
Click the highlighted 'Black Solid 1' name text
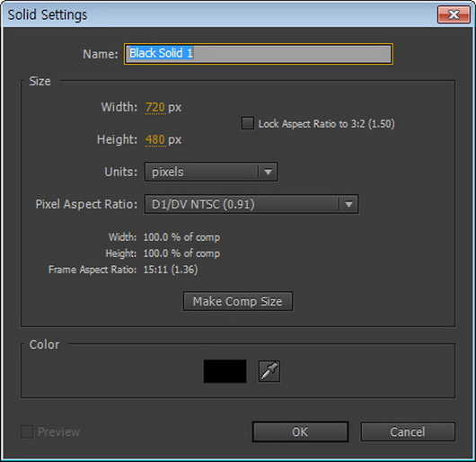tap(161, 53)
